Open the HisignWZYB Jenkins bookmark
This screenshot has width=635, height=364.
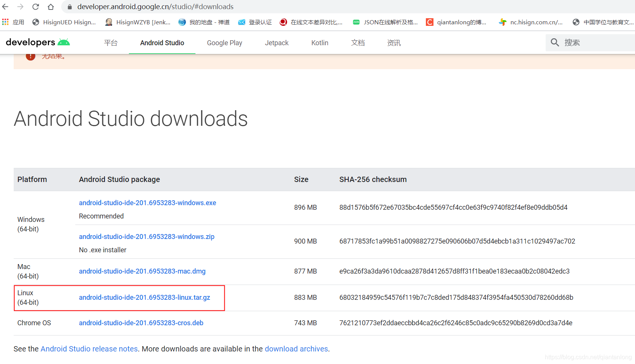[x=138, y=22]
